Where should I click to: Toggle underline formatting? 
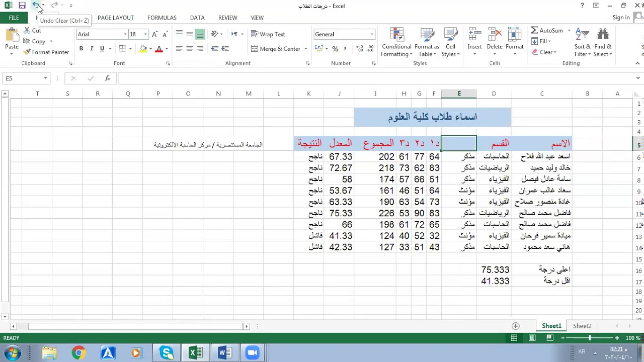(102, 49)
